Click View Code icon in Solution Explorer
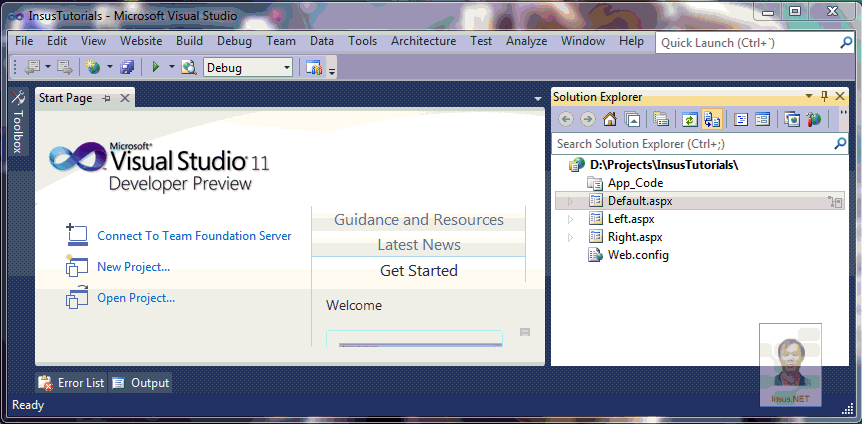The height and width of the screenshot is (424, 862). coord(741,119)
